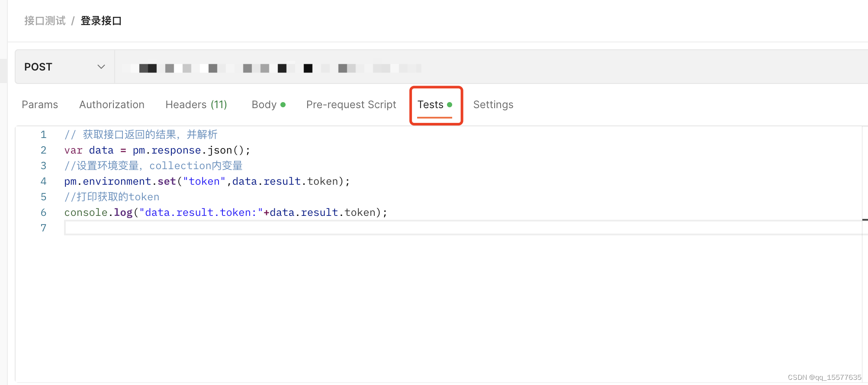Select the Tests tab
Image resolution: width=868 pixels, height=385 pixels.
[x=435, y=105]
